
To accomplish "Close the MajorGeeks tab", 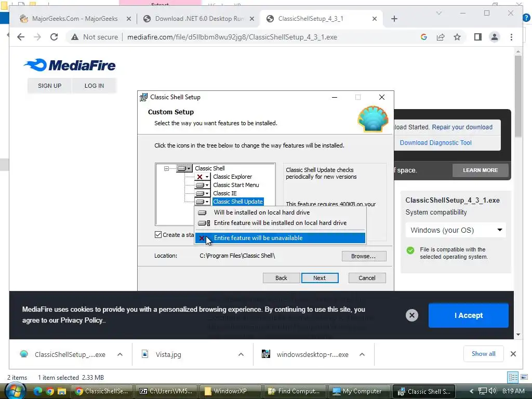I will [x=129, y=19].
